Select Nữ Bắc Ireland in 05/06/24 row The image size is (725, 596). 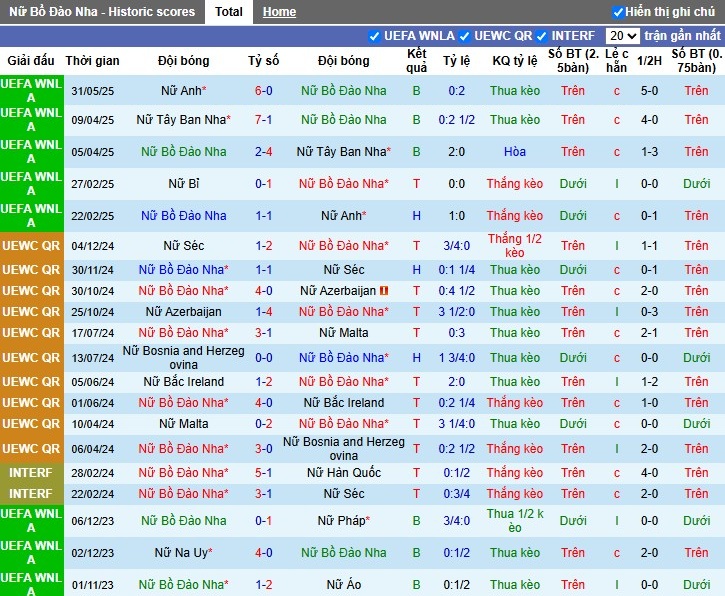[184, 382]
